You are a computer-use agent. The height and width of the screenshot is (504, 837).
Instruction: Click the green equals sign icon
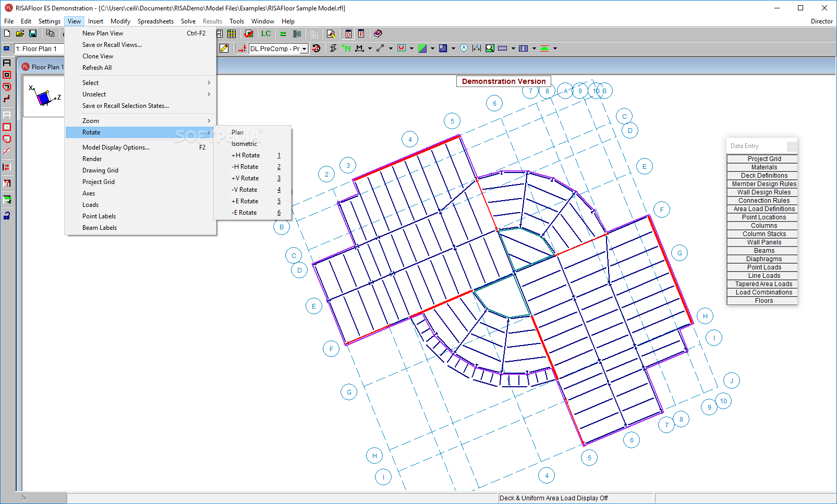pyautogui.click(x=283, y=34)
